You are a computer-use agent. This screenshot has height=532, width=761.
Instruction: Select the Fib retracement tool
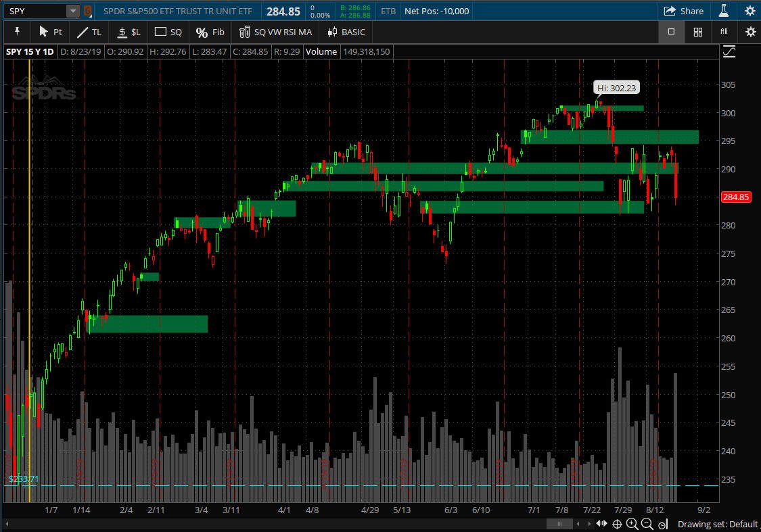coord(210,32)
